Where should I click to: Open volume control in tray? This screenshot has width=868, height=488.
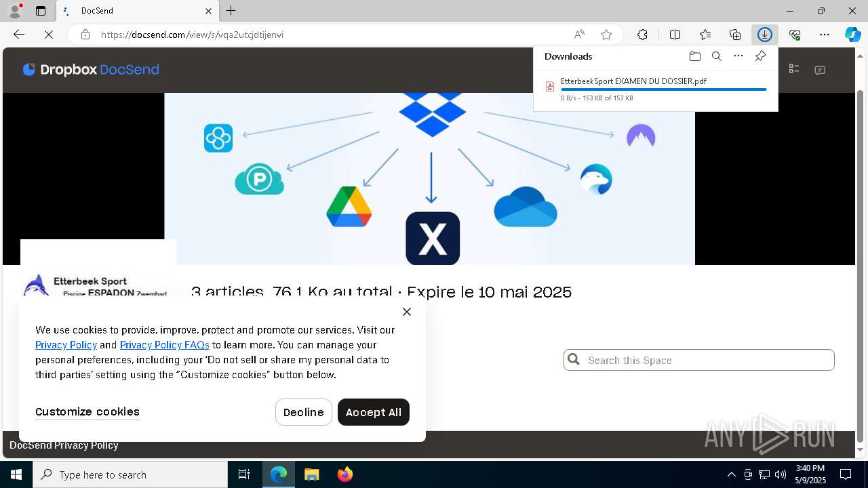pos(781,474)
